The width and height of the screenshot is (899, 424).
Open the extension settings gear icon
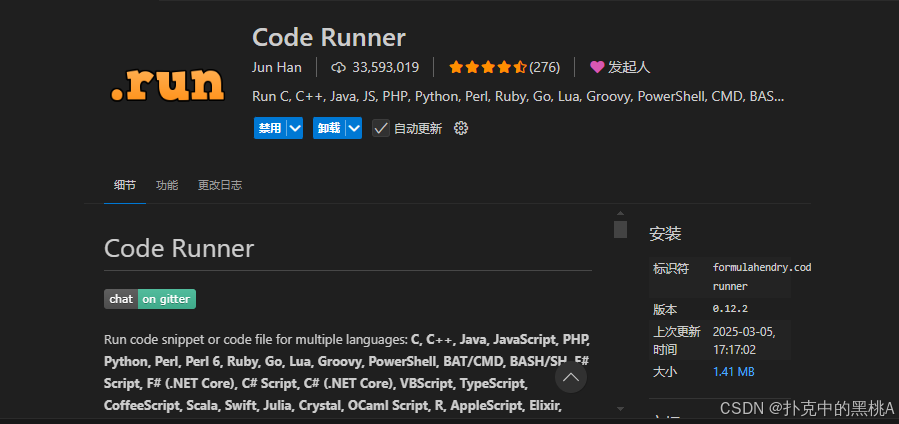[461, 128]
